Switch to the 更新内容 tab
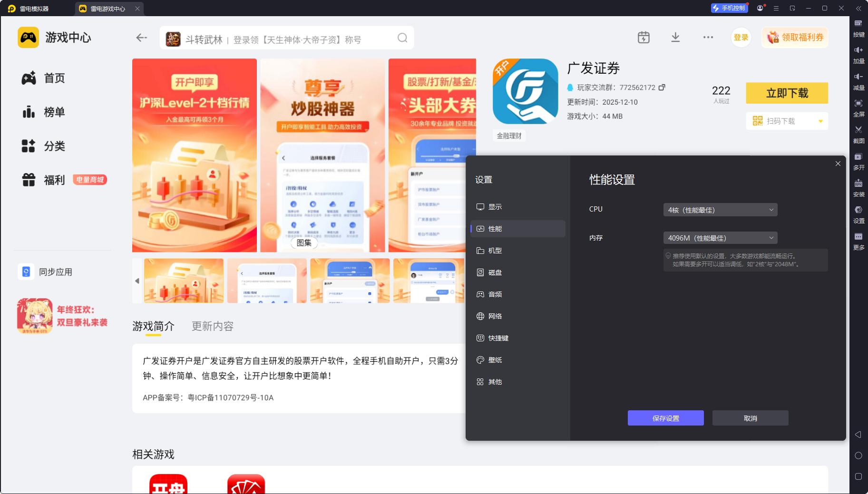 [212, 327]
